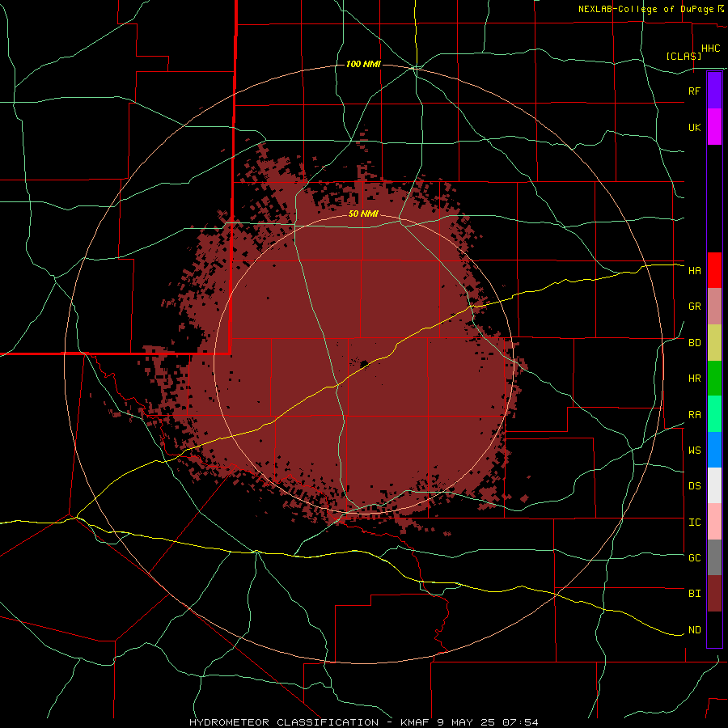Pick the RA light-green legend swatch
Image resolution: width=728 pixels, height=728 pixels.
pos(714,414)
